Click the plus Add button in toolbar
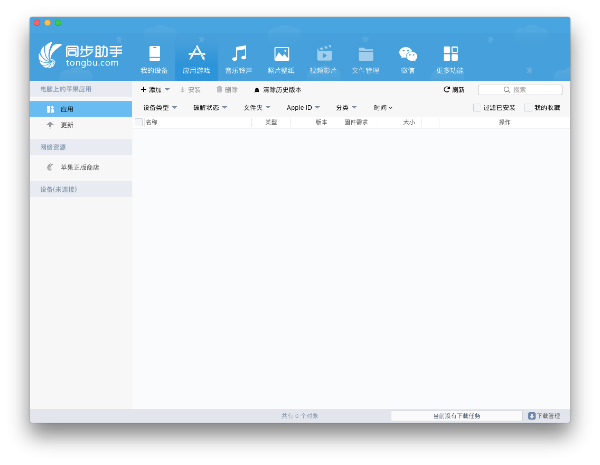Image resolution: width=600 pixels, height=465 pixels. [155, 90]
